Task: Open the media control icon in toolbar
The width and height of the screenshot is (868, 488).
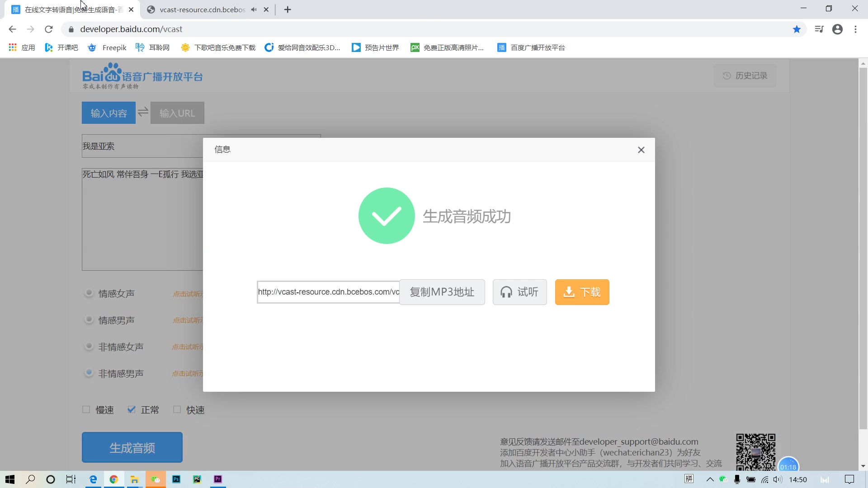Action: [819, 29]
